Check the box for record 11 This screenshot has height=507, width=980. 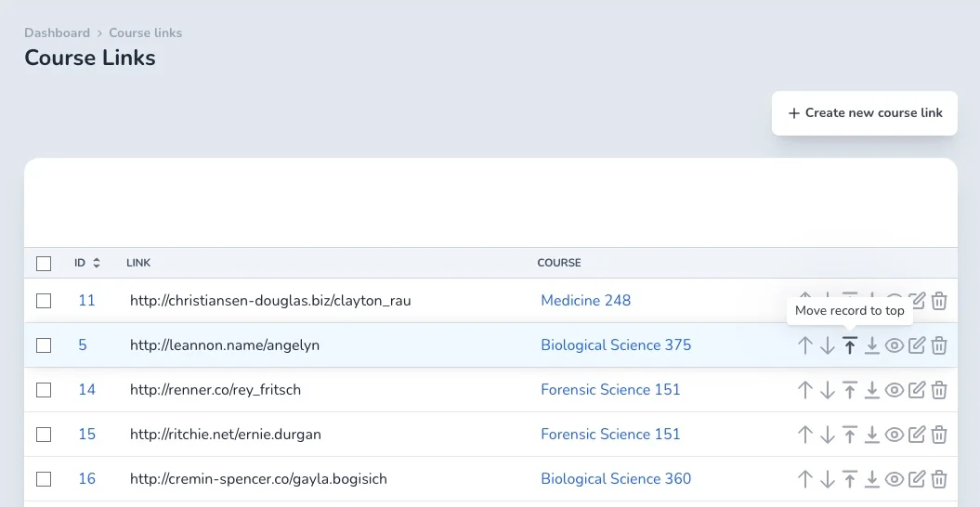(x=44, y=301)
